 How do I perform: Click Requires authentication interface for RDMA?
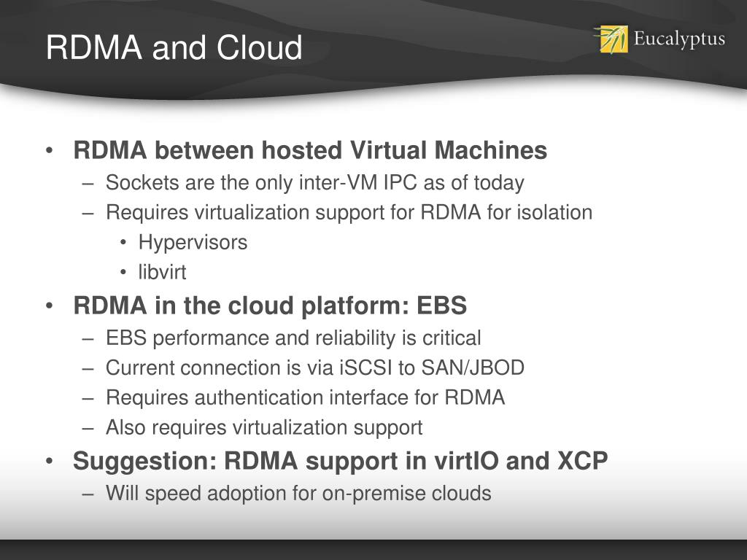(306, 397)
